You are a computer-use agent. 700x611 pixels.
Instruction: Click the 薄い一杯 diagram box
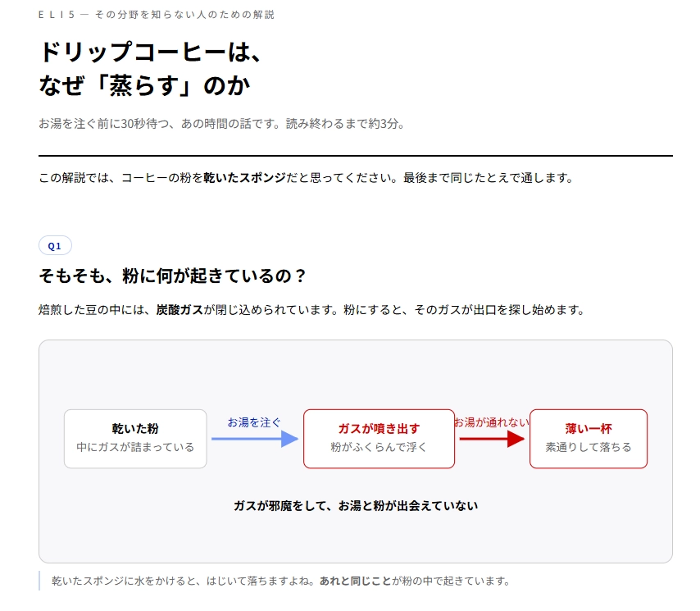click(x=589, y=439)
